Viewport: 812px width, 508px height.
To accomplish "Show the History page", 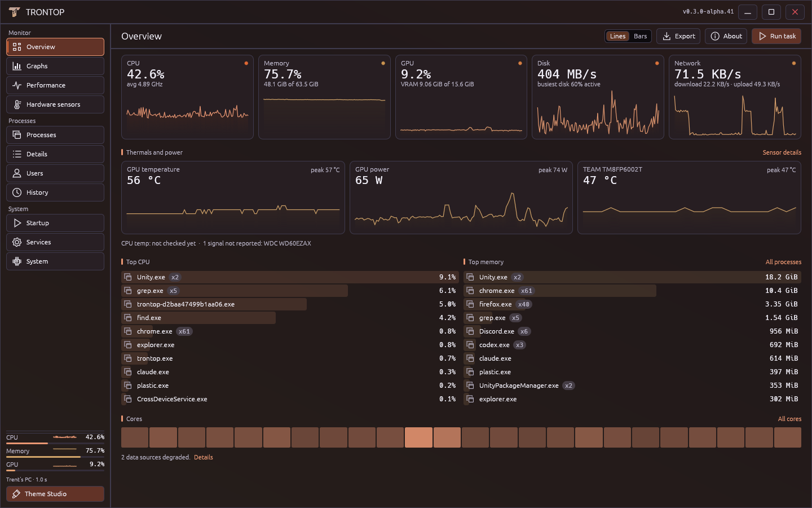I will click(x=55, y=192).
